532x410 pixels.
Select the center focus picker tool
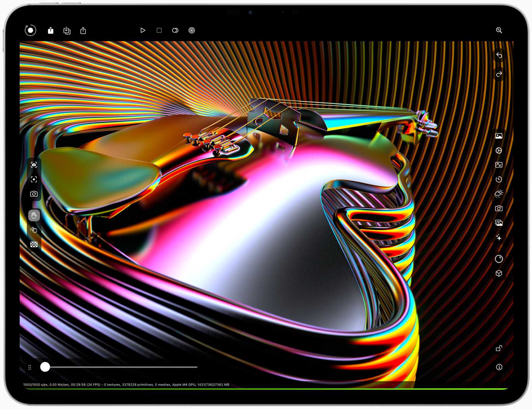[x=34, y=179]
